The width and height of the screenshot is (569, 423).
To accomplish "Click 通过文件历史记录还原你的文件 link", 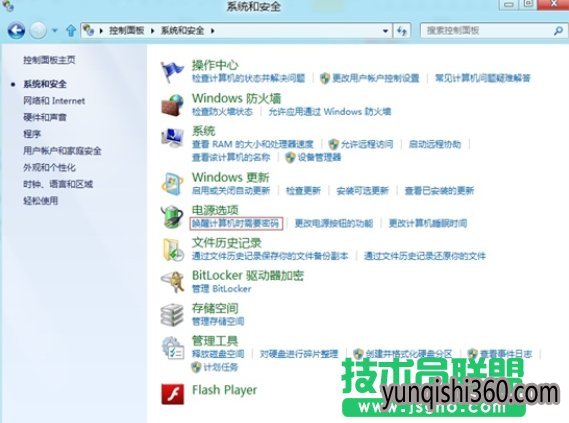I will [425, 256].
